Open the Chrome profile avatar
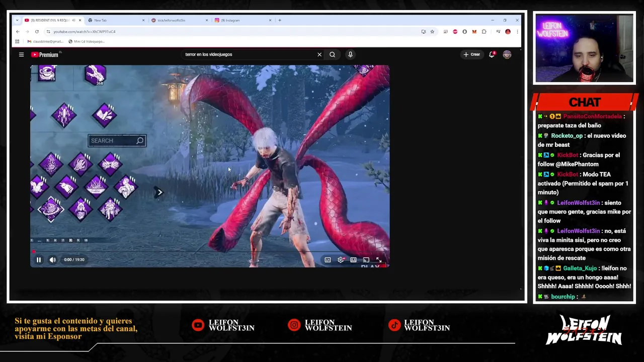The height and width of the screenshot is (362, 644). [508, 32]
